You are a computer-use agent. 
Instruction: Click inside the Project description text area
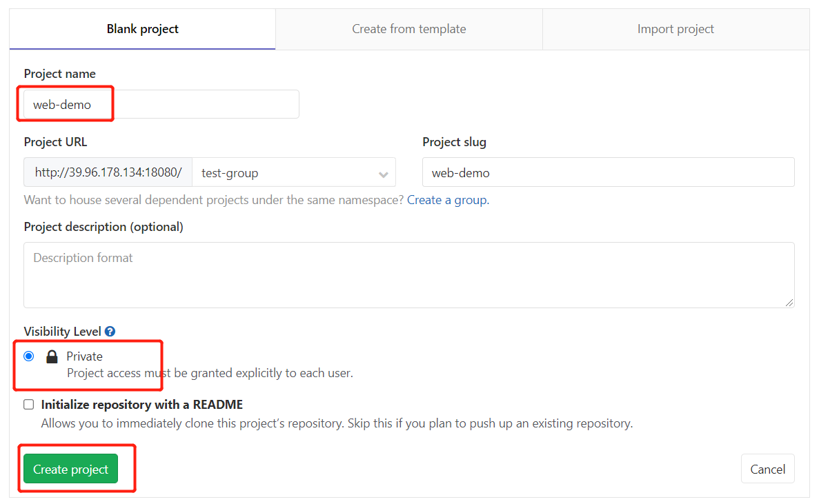[x=409, y=275]
